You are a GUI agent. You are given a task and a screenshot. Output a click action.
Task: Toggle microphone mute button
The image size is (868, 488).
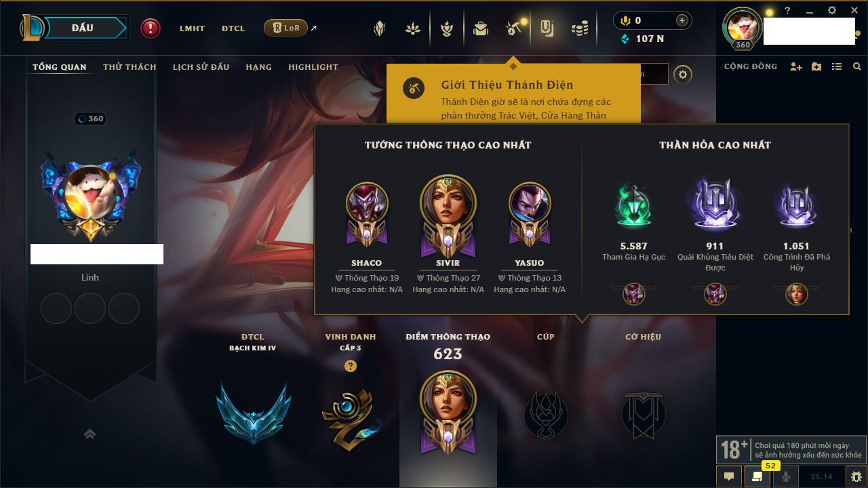[x=786, y=476]
